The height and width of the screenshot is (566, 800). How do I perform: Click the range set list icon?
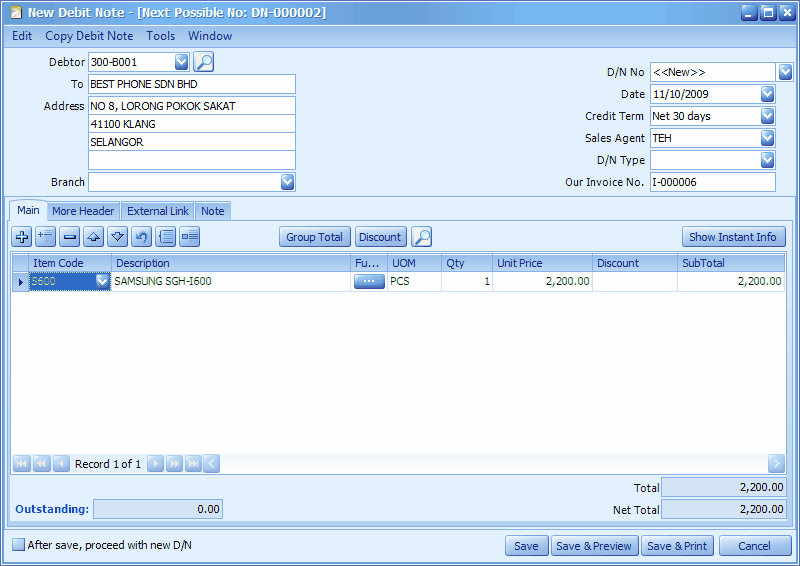tap(190, 237)
